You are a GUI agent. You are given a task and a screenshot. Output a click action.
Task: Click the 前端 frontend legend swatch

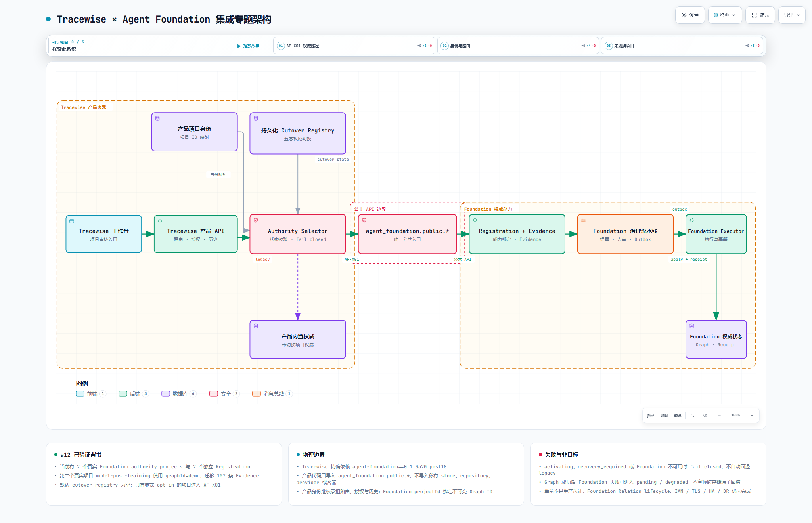(80, 394)
